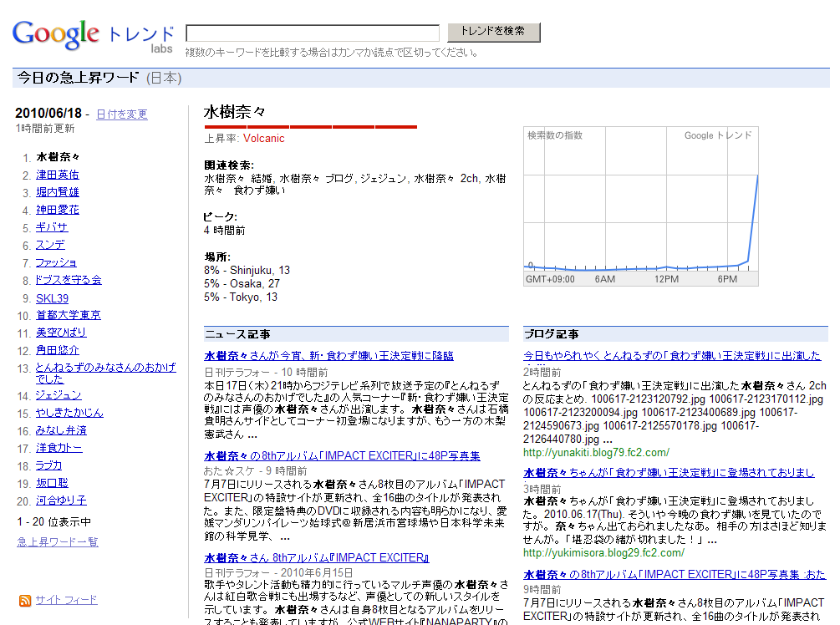The height and width of the screenshot is (625, 840).
Task: Click the サイト フィード link
Action: pyautogui.click(x=66, y=600)
